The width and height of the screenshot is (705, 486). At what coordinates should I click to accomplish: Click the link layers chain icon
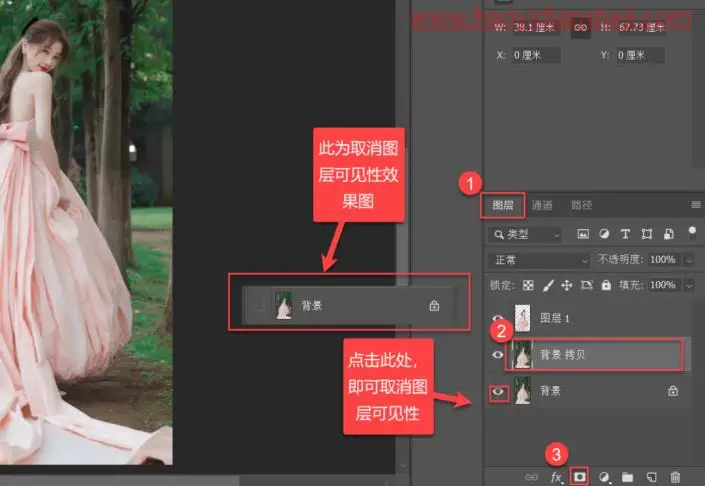(x=531, y=477)
